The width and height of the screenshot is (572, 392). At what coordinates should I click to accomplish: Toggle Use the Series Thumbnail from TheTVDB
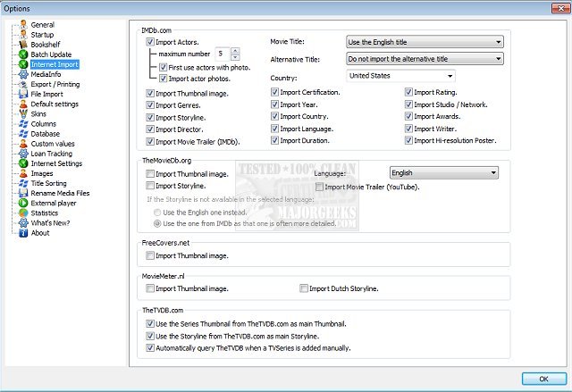pos(150,323)
